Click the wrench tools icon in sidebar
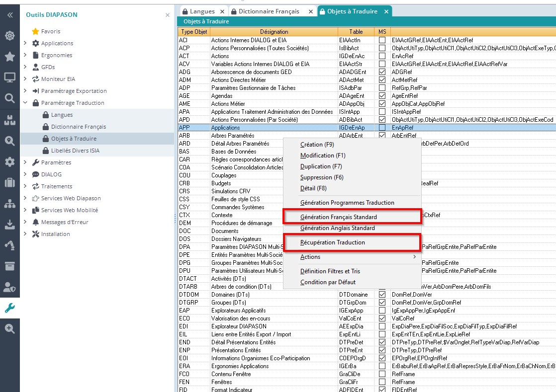556x392 pixels. coord(9,308)
